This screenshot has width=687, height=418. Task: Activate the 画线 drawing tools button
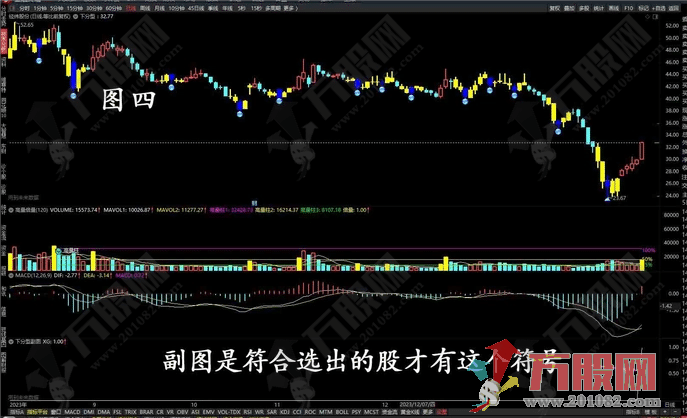point(614,8)
